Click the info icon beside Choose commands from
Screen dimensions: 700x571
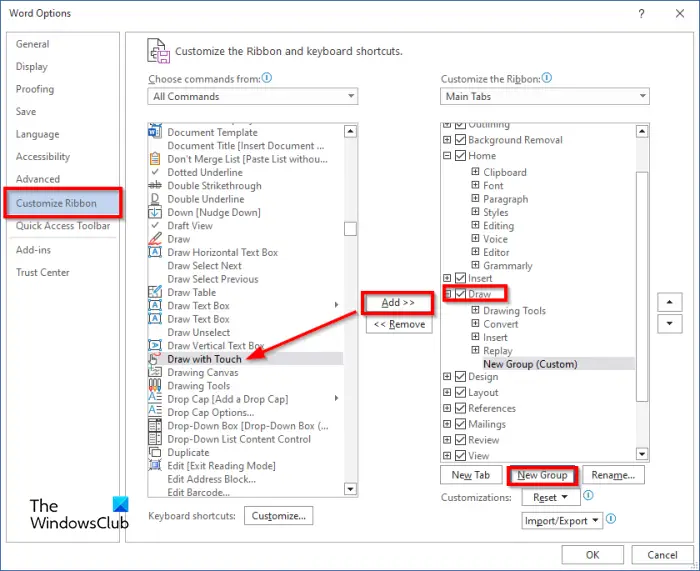coord(267,78)
